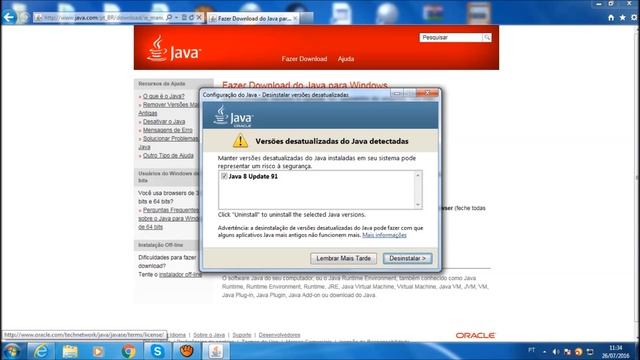
Task: Open the 'O que é o Java?' link
Action: coord(163,96)
